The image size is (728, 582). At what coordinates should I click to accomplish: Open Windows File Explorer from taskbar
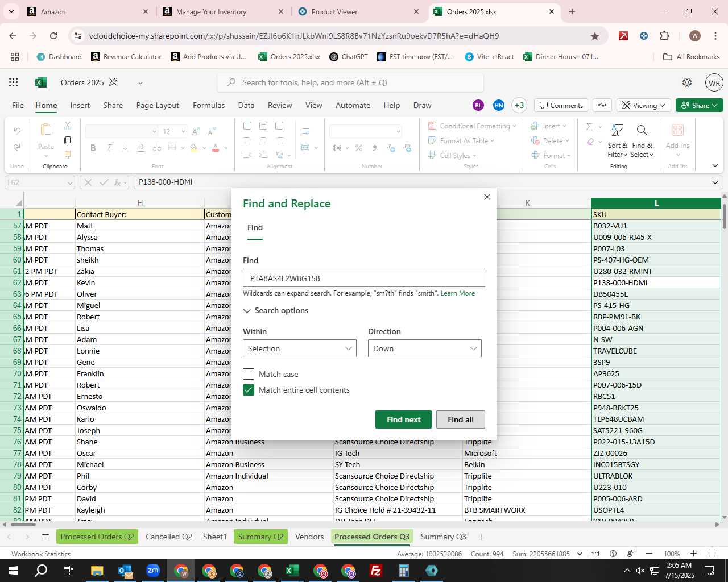point(97,571)
